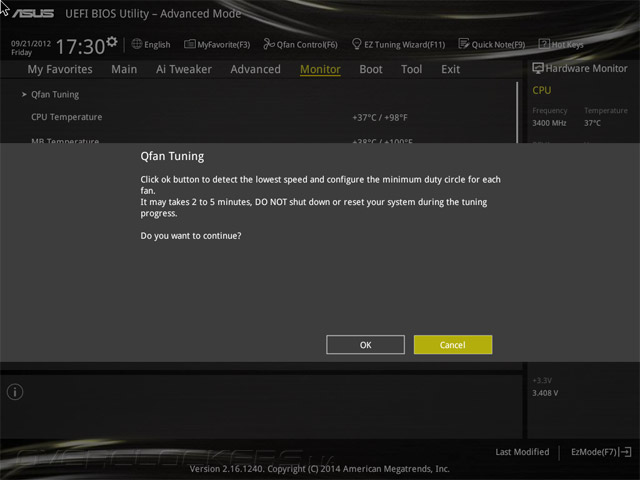The width and height of the screenshot is (640, 480).
Task: Click the EzMode exit arrow icon
Action: [x=626, y=452]
